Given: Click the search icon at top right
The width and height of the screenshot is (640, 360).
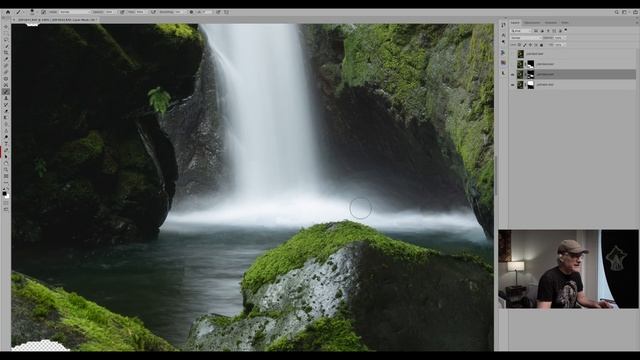Looking at the screenshot, I should pos(617,12).
